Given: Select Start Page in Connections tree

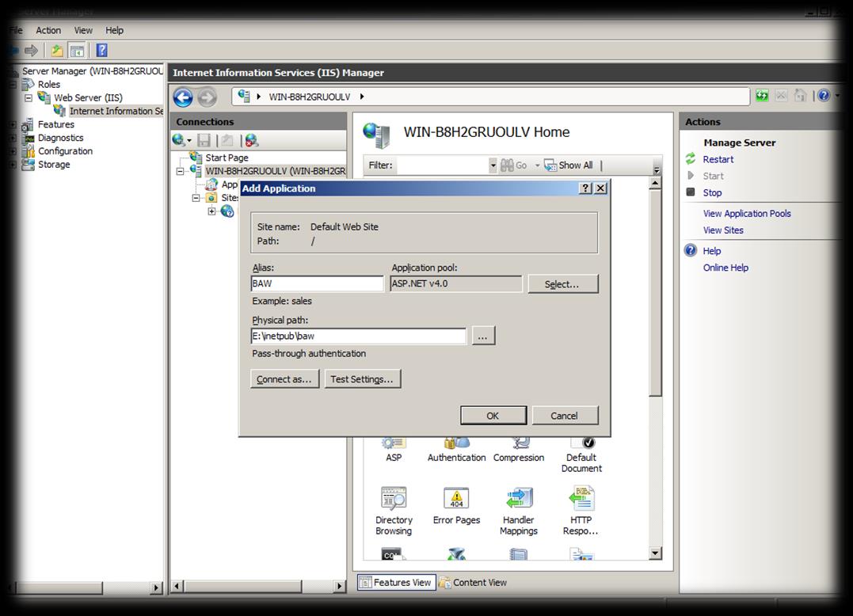Looking at the screenshot, I should point(227,158).
